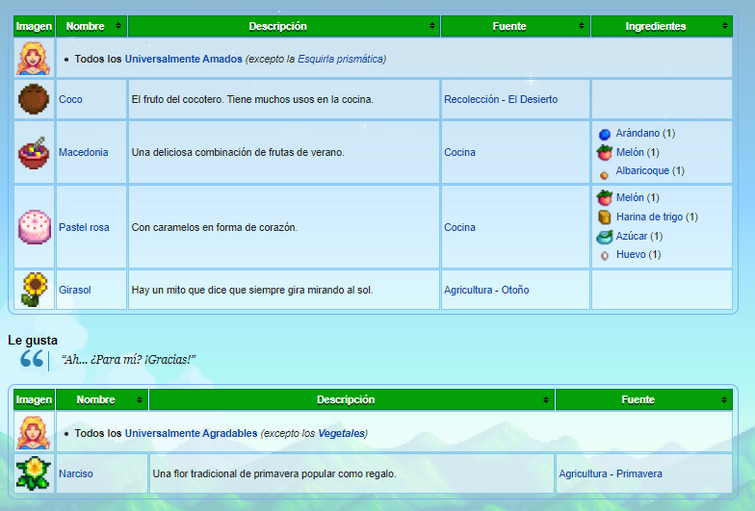Click the portrait beside Universalmente Amados
The height and width of the screenshot is (511, 755).
click(x=33, y=58)
